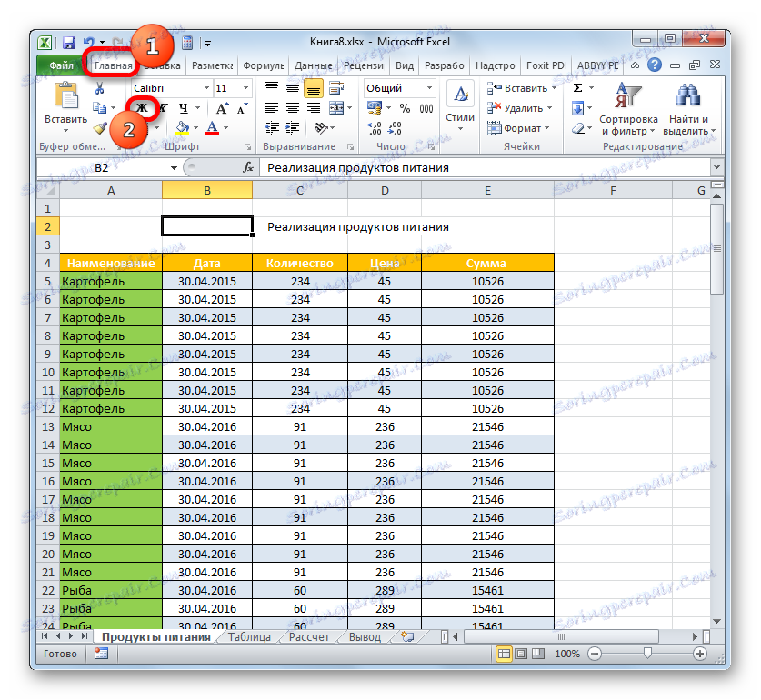
Task: Center text horizontally
Action: [293, 108]
